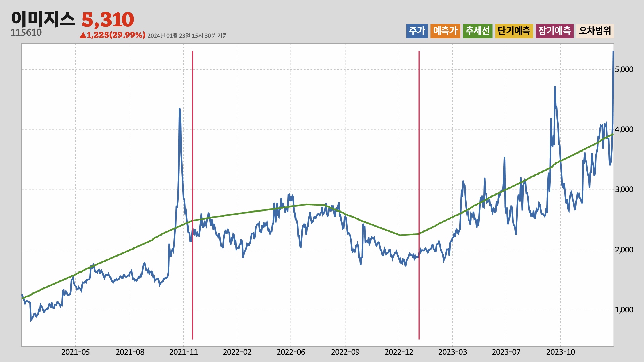Viewport: 644px width, 362px height.
Task: Toggle the 예측가 legend series
Action: 445,31
